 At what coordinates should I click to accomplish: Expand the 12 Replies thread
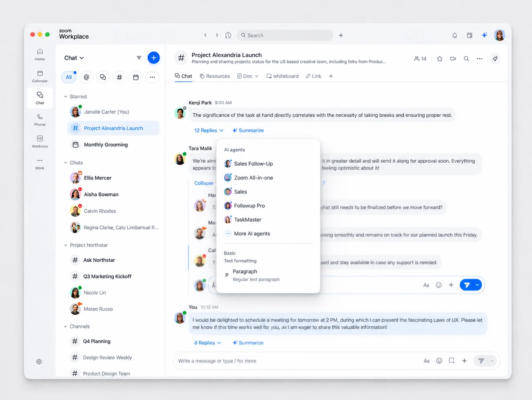208,130
